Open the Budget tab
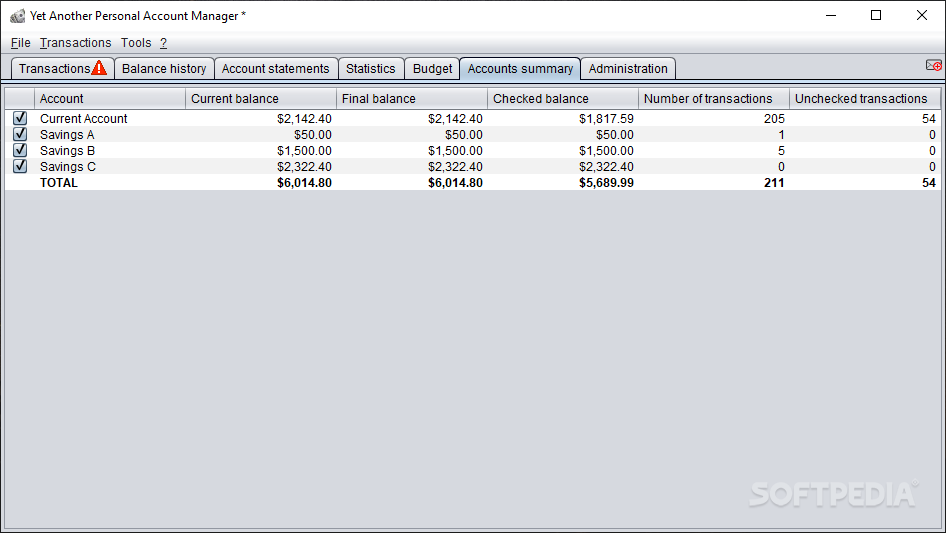The image size is (946, 533). pos(432,69)
